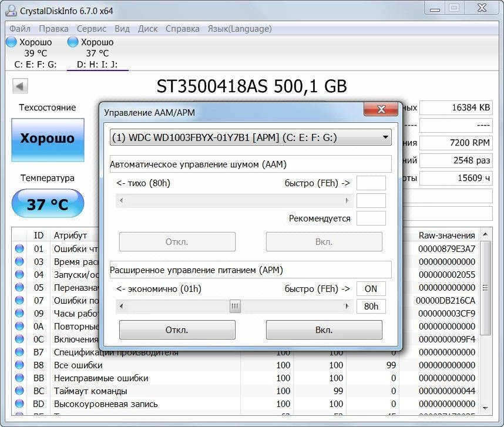Open the Правка menu
Screen dimensions: 504x427
[x=53, y=29]
